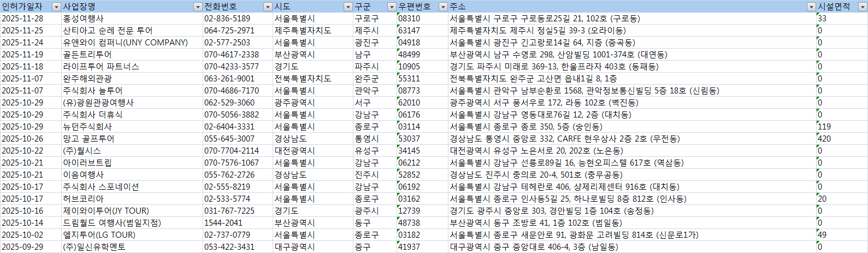The image size is (868, 253).
Task: Click the date cell 2025-11-24
Action: pos(31,43)
